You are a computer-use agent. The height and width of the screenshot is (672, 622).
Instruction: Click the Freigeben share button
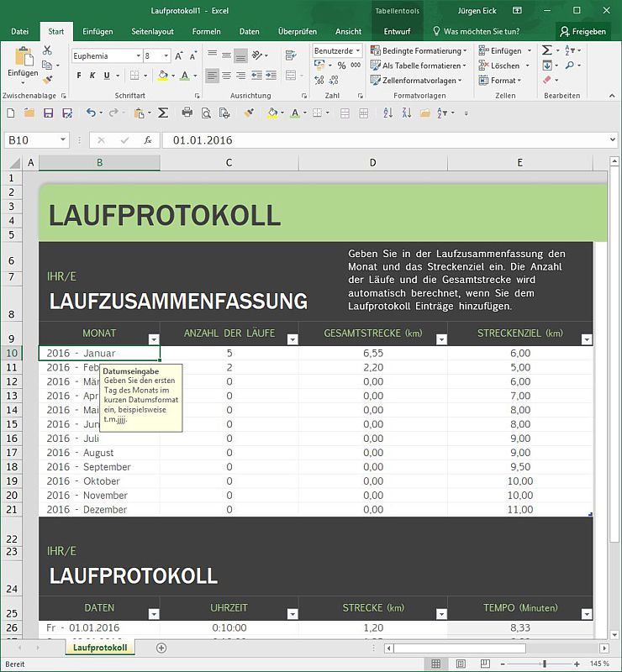coord(583,31)
